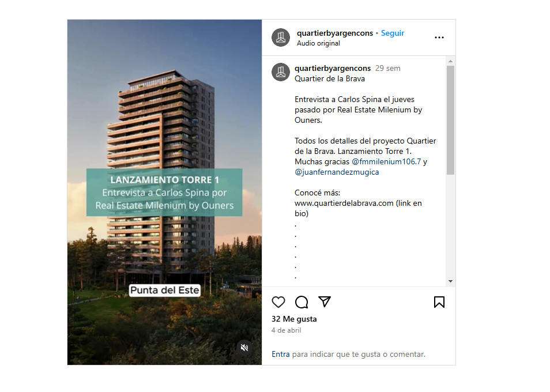Click the Audio original link

318,43
